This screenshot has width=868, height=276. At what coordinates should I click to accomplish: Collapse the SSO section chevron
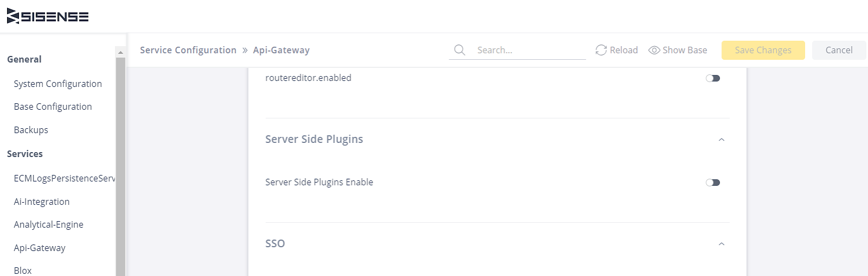tap(722, 244)
